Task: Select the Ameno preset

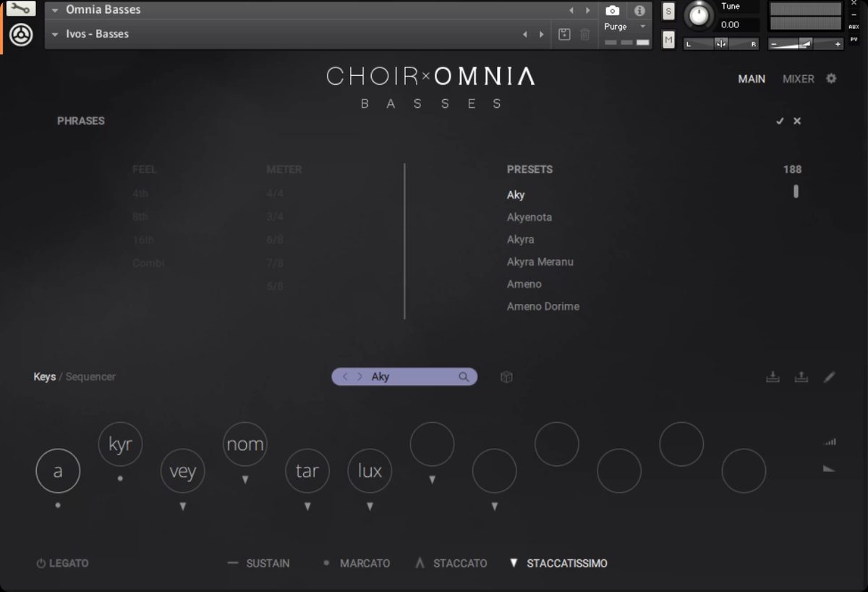Action: [x=524, y=284]
